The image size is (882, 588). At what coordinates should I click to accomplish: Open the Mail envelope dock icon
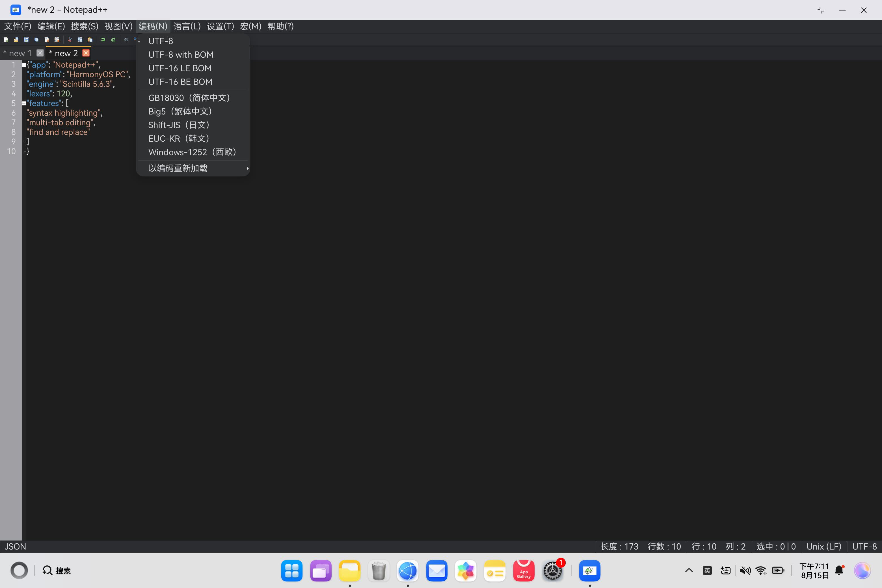point(437,571)
